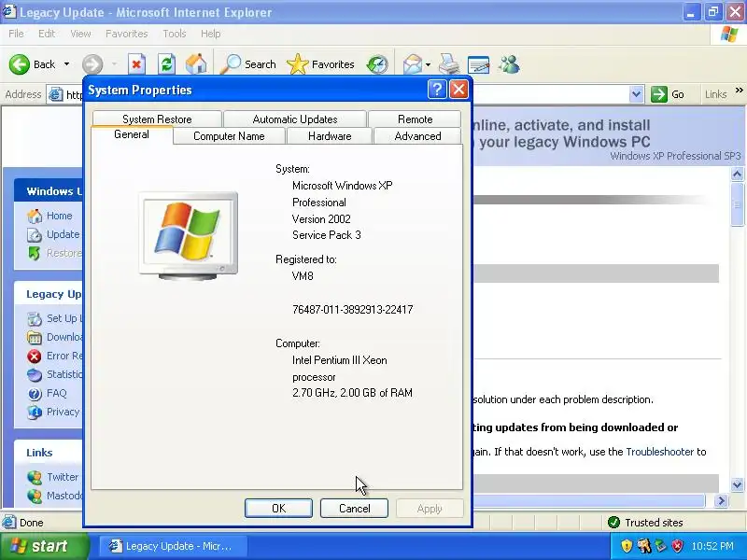
Task: Click the page scrollbar down arrow
Action: pyautogui.click(x=737, y=485)
